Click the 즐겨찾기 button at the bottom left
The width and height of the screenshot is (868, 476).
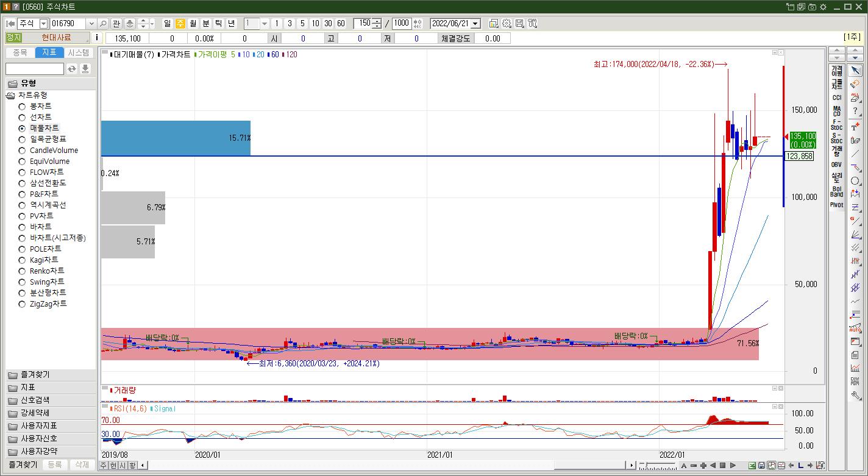coord(23,464)
